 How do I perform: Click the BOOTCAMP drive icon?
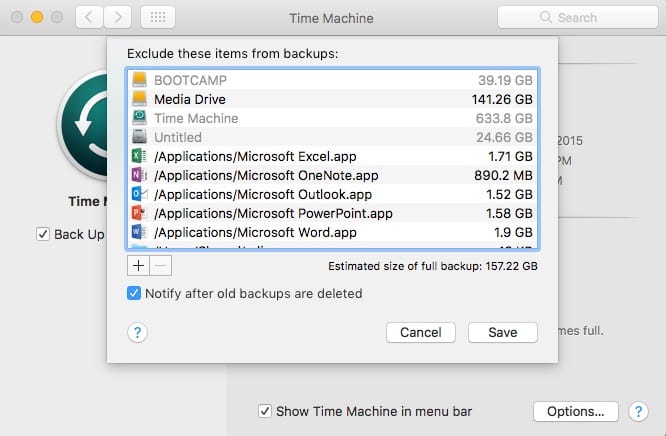click(x=139, y=79)
